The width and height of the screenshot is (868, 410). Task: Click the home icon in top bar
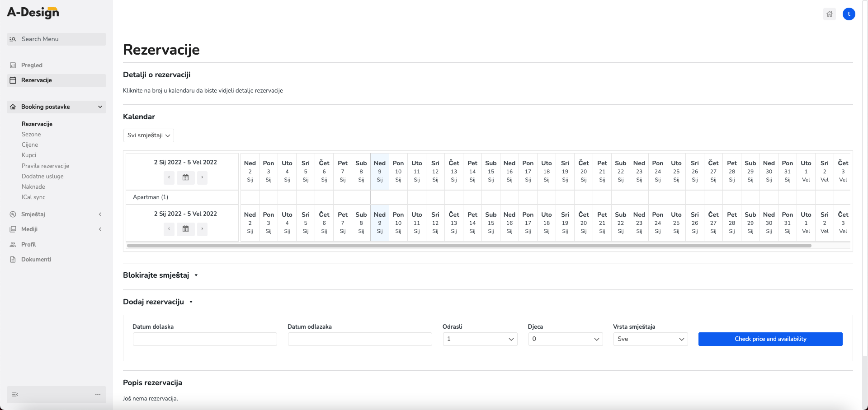click(829, 14)
